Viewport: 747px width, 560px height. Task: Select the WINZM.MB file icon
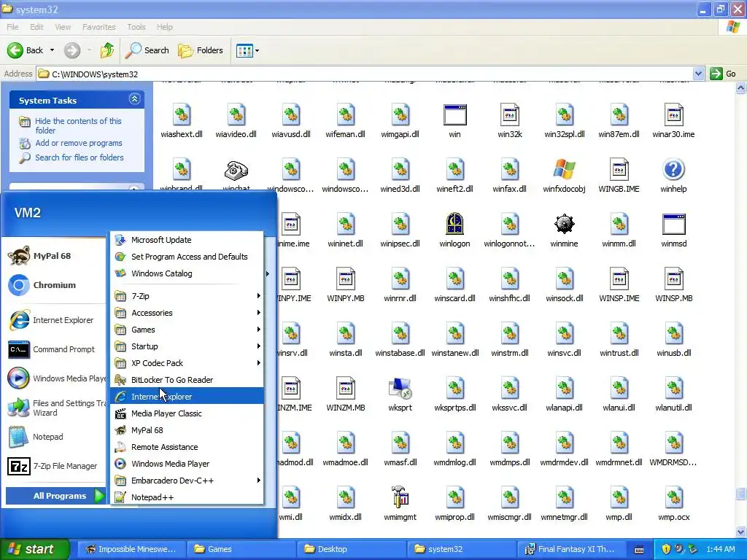click(345, 388)
